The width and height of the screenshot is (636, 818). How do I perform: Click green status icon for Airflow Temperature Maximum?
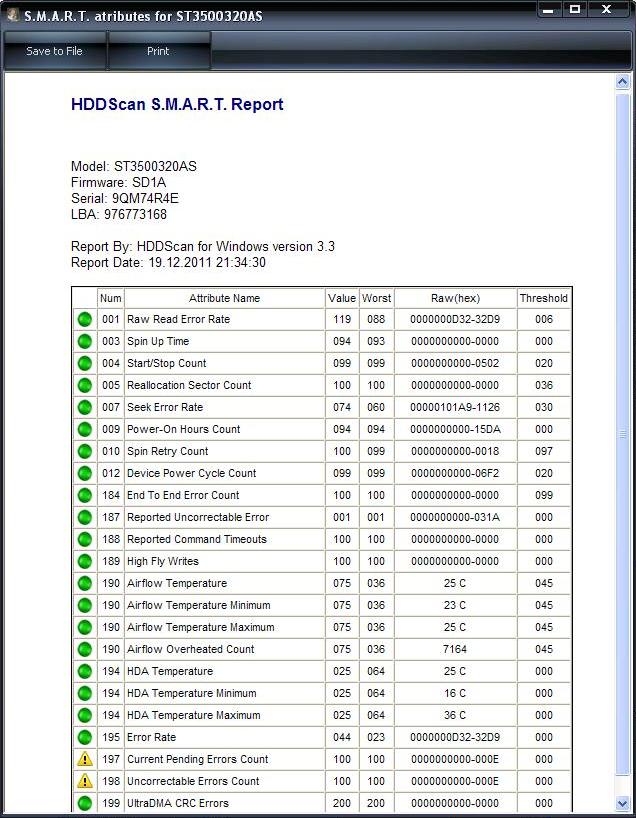(85, 627)
